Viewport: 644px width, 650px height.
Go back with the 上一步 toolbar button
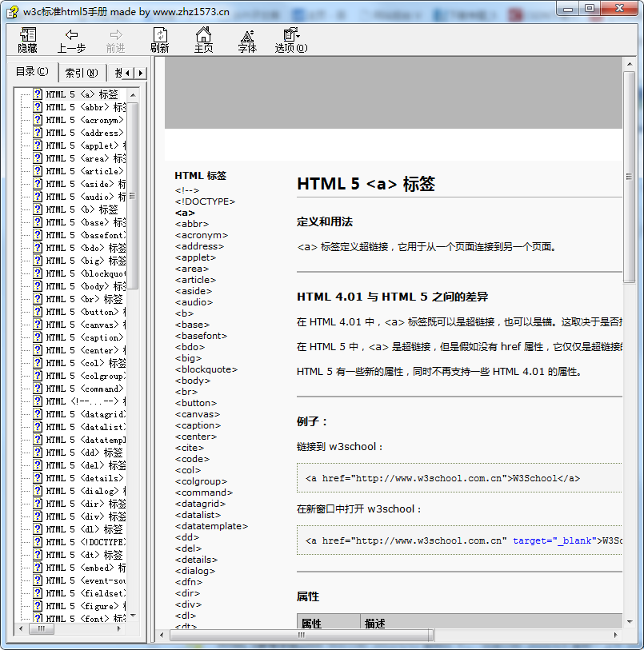point(71,40)
